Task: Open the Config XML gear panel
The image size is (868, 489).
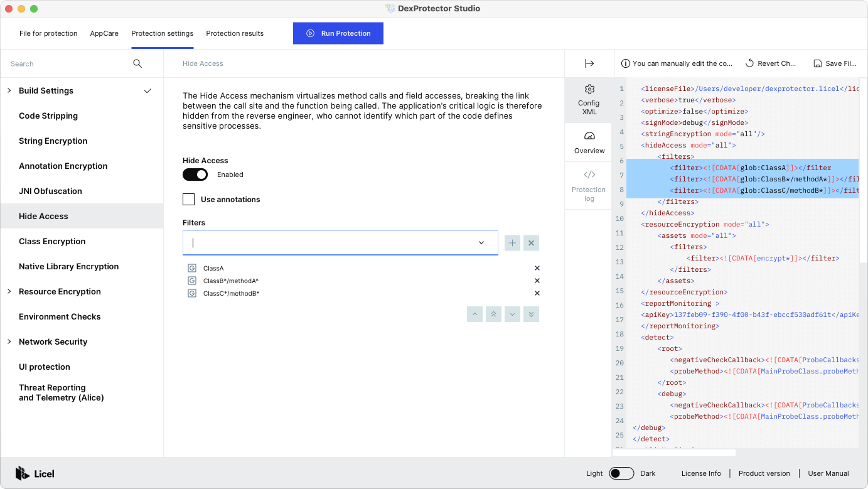Action: tap(589, 100)
